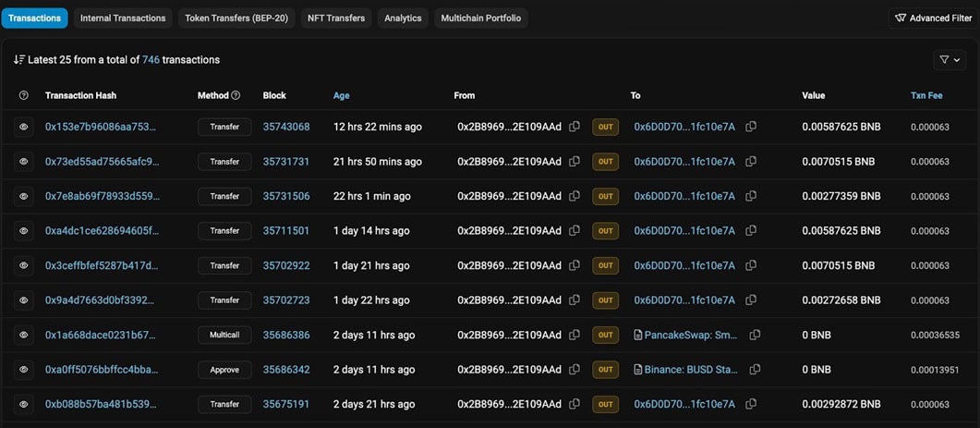Open the Advanced Filter options
Viewport: 980px width, 428px height.
934,18
